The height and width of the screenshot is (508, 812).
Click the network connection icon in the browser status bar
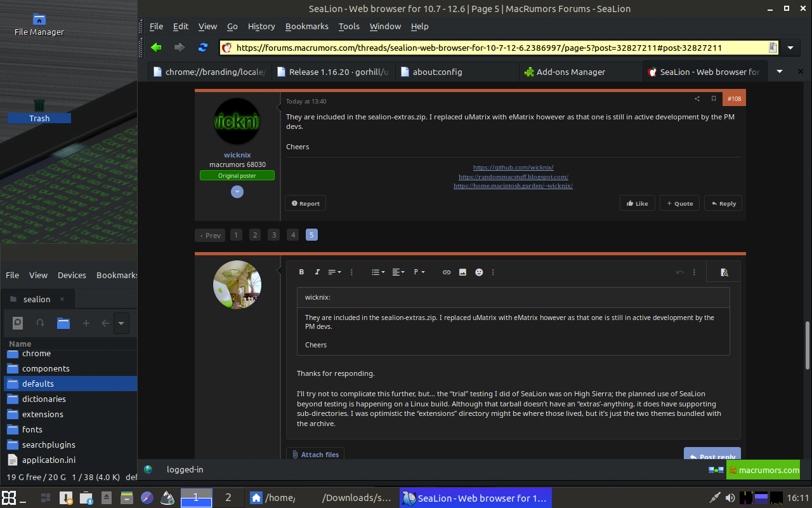[x=716, y=470]
